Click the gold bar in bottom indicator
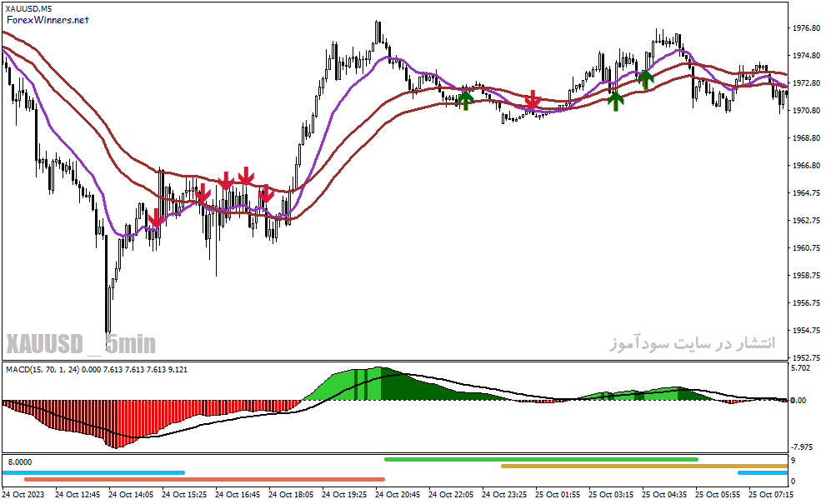This screenshot has width=826, height=504. click(643, 466)
